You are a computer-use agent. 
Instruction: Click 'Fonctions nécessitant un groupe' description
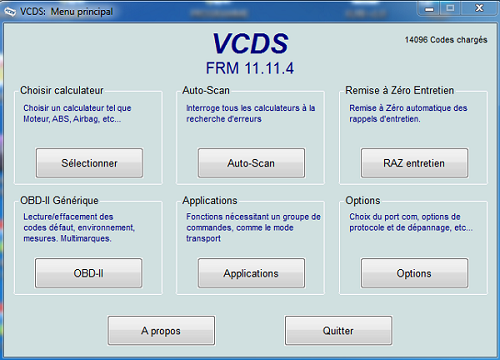253,227
